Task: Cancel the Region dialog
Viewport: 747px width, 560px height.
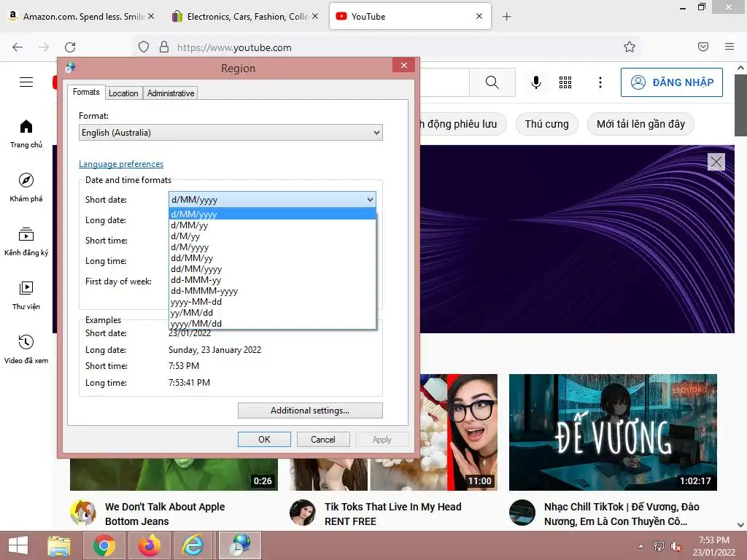Action: [x=323, y=440]
